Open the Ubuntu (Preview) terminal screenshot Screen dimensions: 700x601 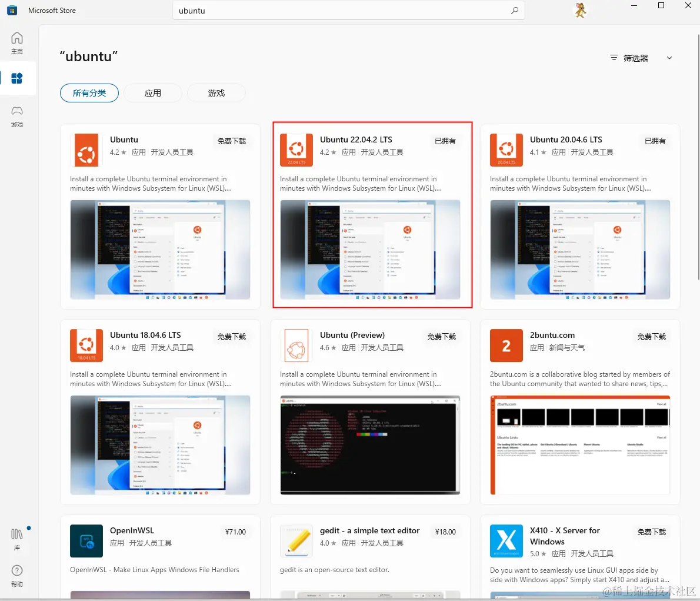click(x=370, y=445)
